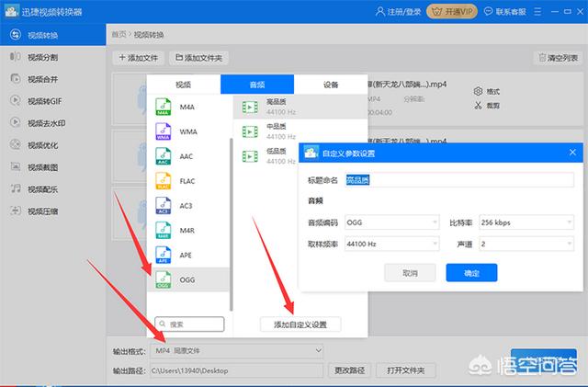Viewport: 588px width, 387px height.
Task: Click the 添加文件夹 button
Action: (199, 58)
